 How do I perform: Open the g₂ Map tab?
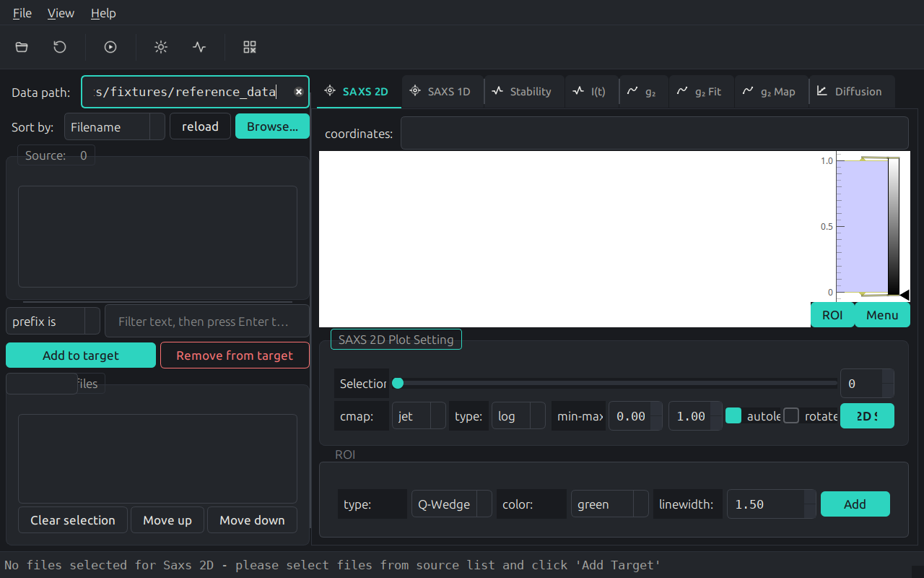(x=771, y=92)
